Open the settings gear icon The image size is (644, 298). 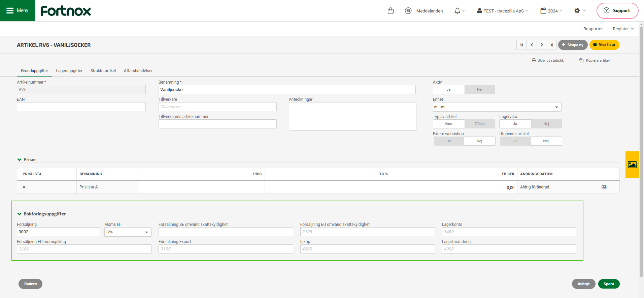[577, 11]
